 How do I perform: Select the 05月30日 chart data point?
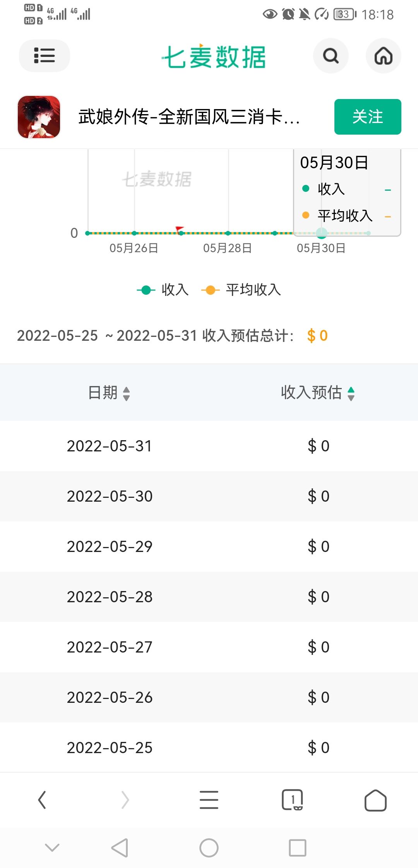tap(322, 233)
